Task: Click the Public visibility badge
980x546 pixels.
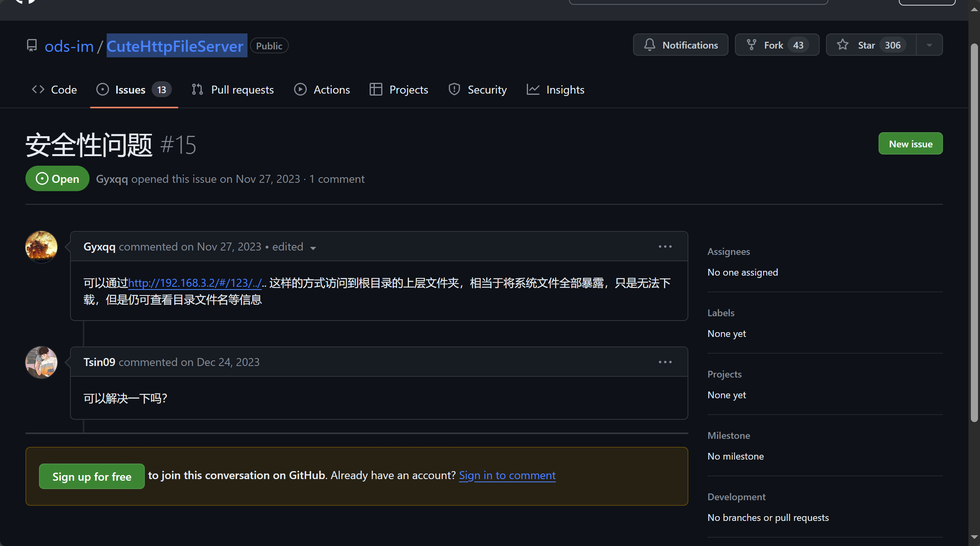Action: coord(269,46)
